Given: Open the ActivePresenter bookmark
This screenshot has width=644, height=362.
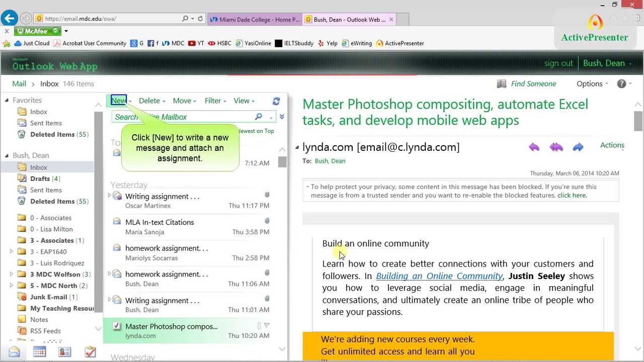Looking at the screenshot, I should (400, 43).
